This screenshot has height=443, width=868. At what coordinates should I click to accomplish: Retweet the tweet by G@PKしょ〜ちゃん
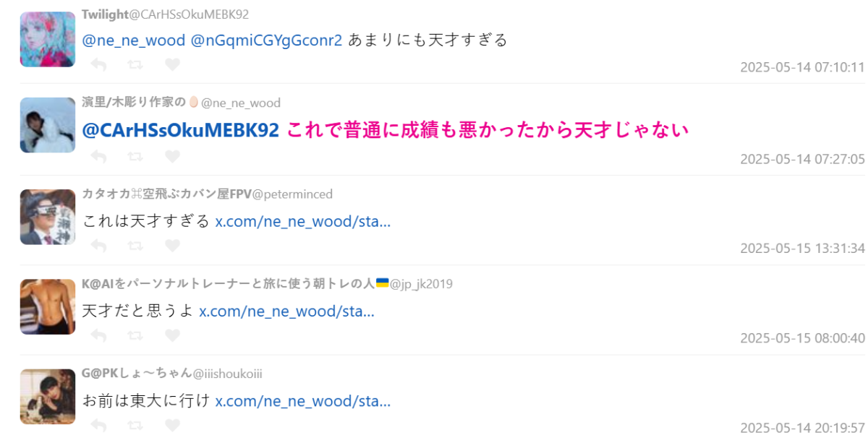[135, 425]
